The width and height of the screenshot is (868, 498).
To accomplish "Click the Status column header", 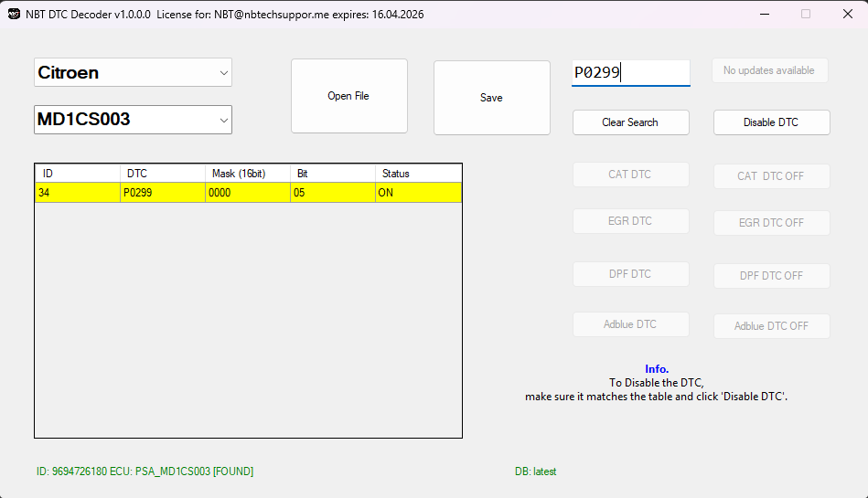I will [419, 174].
